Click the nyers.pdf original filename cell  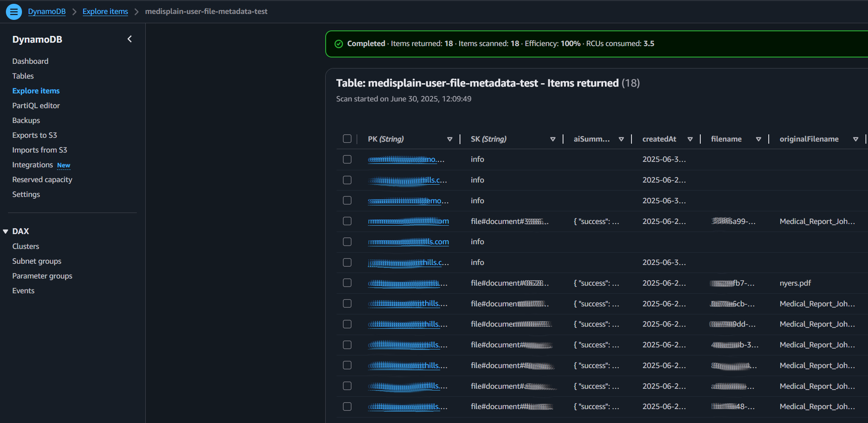795,283
